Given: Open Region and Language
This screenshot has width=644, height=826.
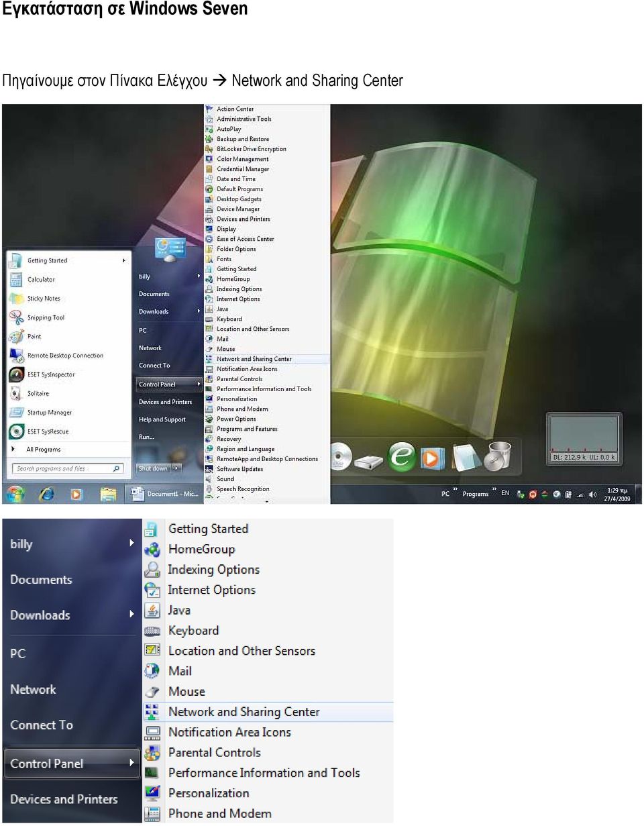Looking at the screenshot, I should [x=245, y=449].
